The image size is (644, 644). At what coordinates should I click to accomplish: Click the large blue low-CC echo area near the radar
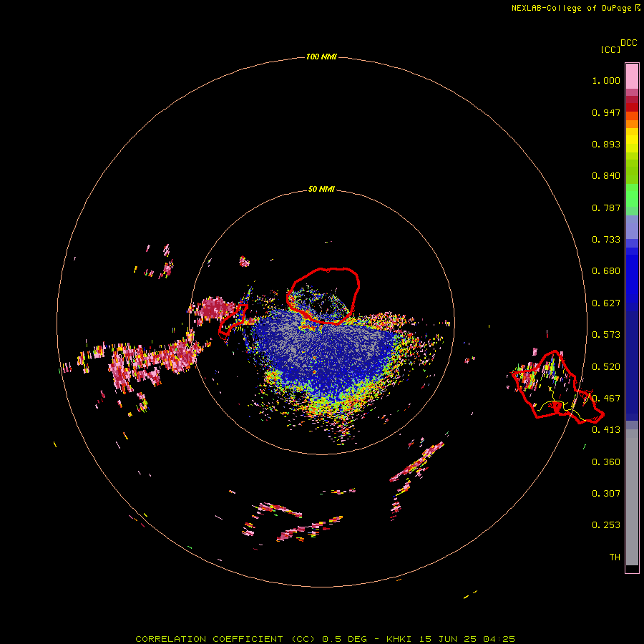click(x=324, y=355)
